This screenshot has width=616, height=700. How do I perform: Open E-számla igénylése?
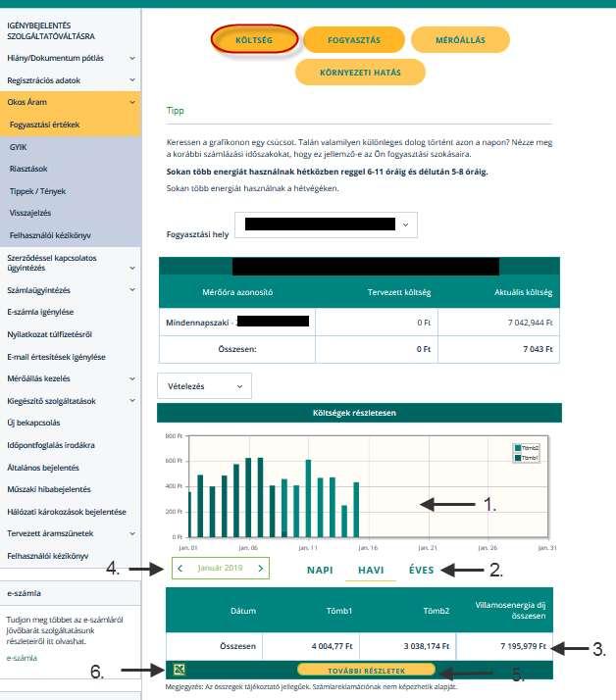point(40,312)
